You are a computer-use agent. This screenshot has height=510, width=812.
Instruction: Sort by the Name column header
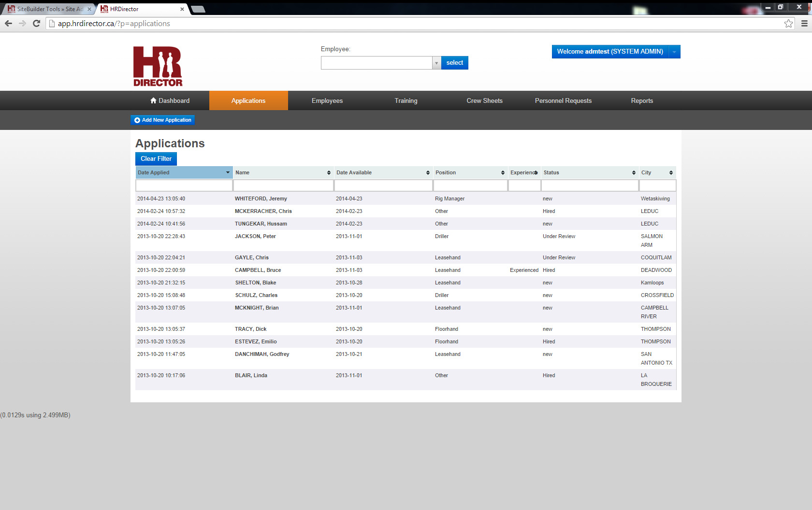(283, 172)
